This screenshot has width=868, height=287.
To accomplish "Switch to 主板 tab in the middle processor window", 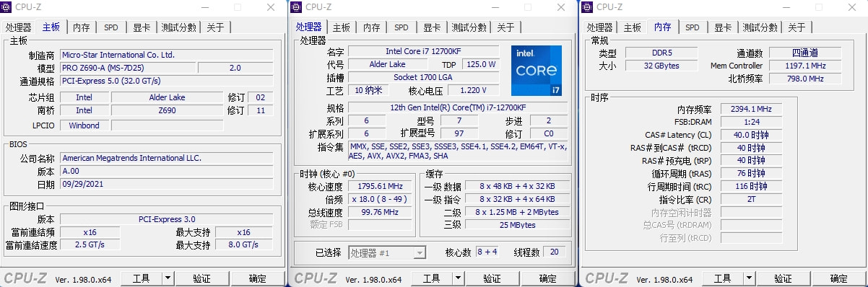I will point(342,27).
